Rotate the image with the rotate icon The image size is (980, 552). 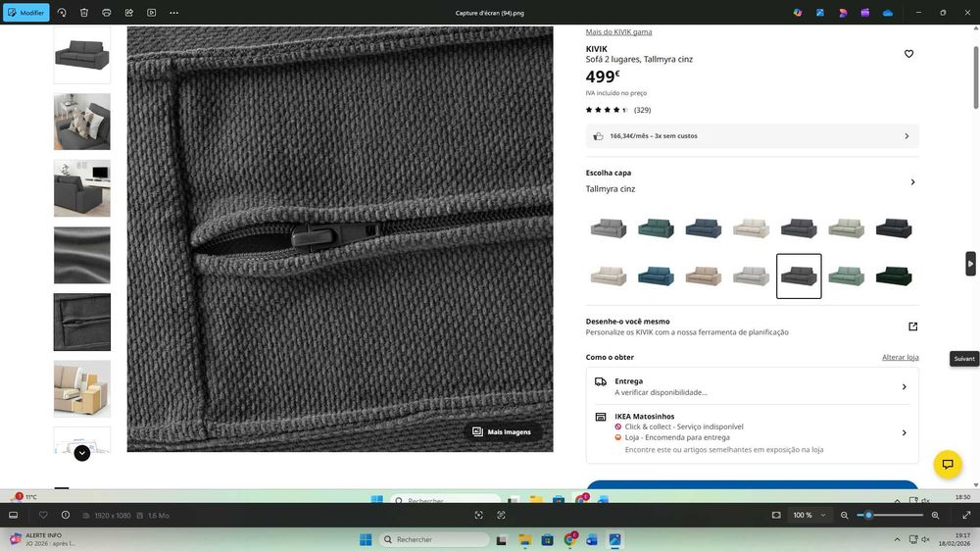click(x=62, y=13)
